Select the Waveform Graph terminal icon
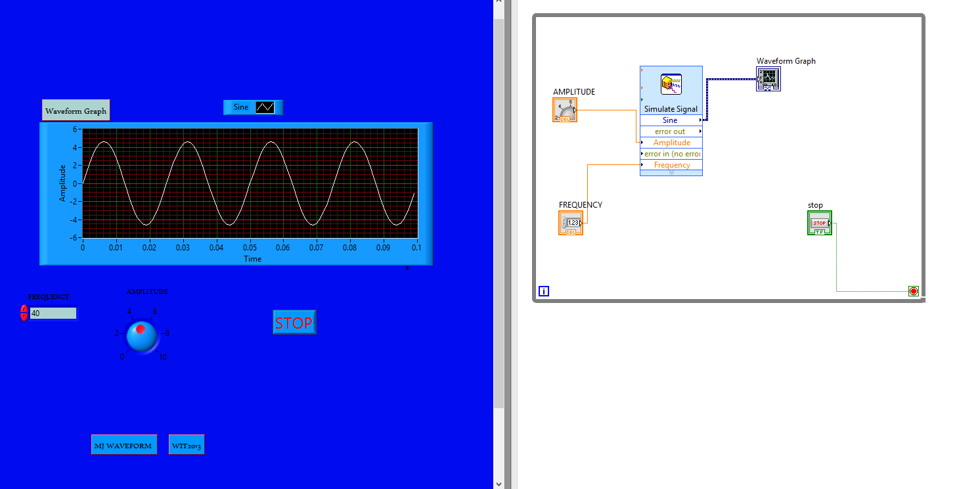Screen dimensions: 980x489 (x=768, y=79)
